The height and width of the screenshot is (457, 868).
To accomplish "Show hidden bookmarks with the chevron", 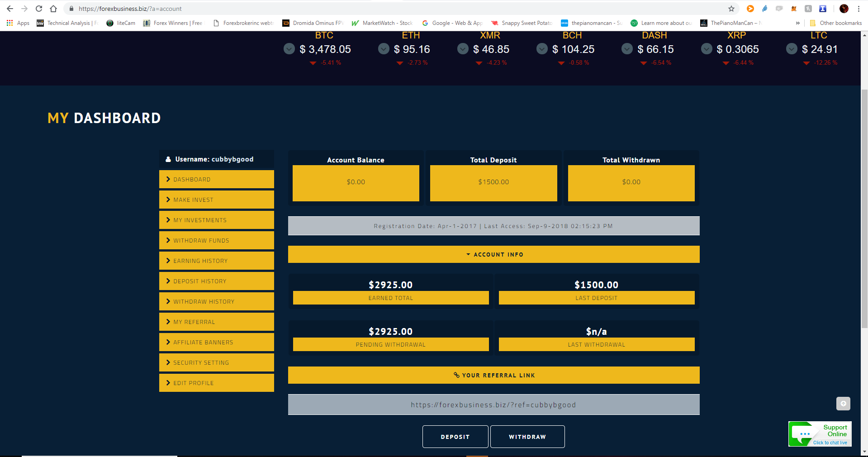I will [797, 23].
